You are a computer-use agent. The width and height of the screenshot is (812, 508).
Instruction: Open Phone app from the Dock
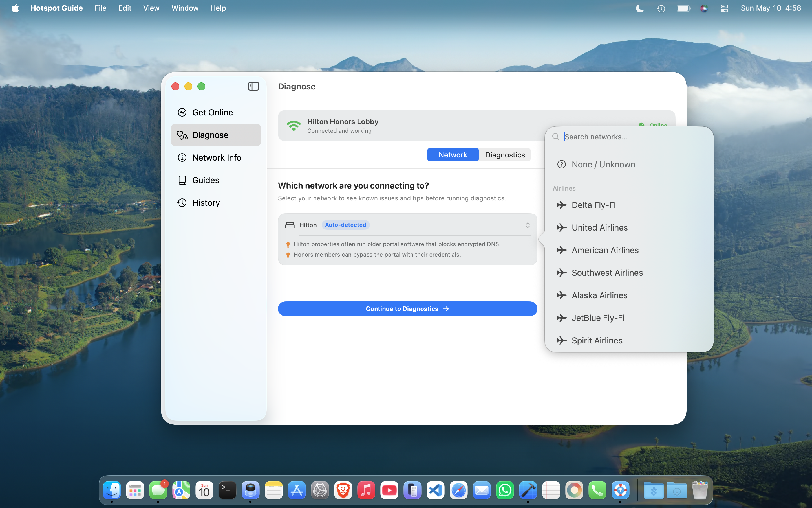598,491
